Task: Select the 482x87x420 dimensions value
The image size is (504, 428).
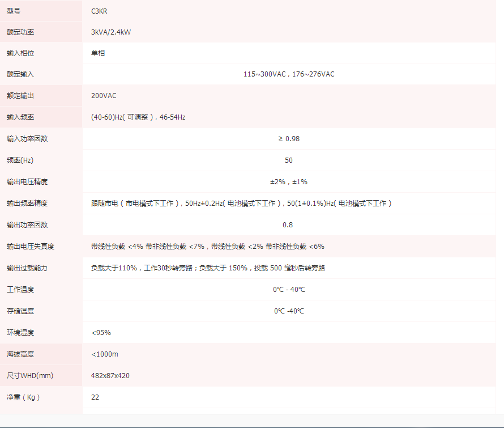Action: click(110, 376)
